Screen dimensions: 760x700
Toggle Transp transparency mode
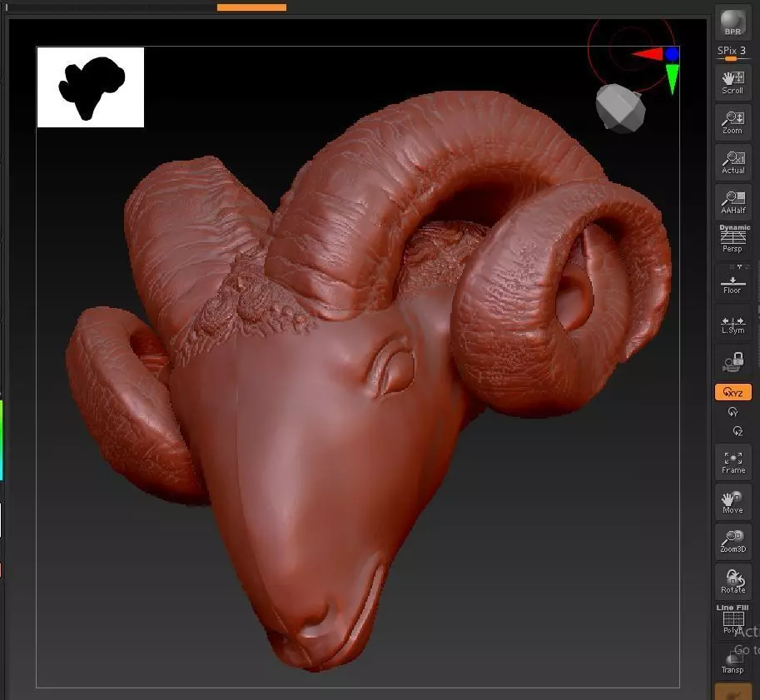733,661
